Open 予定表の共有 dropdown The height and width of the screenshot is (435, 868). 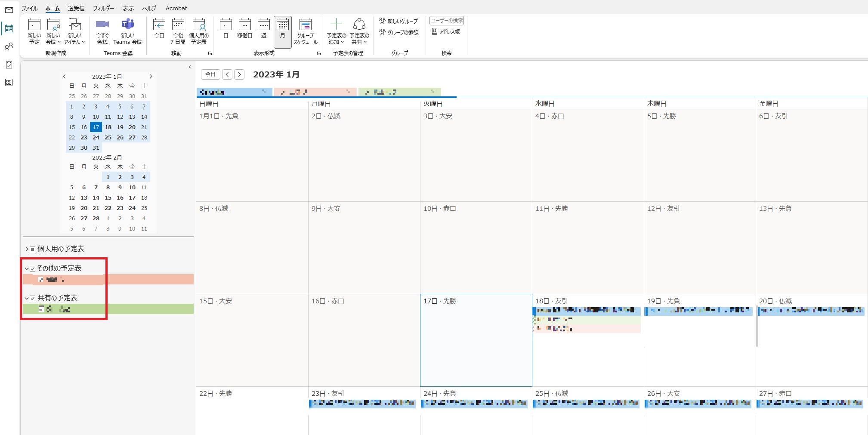click(359, 31)
